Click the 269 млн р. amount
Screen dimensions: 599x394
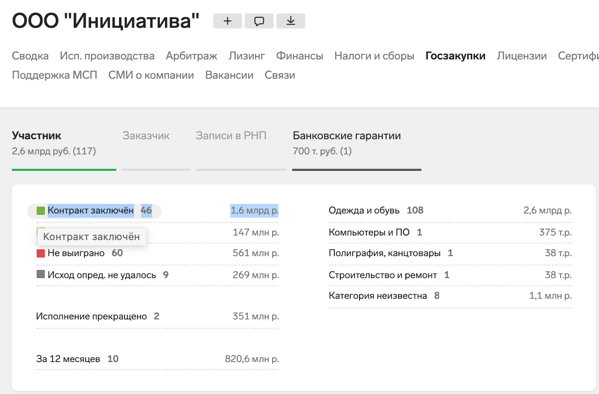(x=256, y=275)
